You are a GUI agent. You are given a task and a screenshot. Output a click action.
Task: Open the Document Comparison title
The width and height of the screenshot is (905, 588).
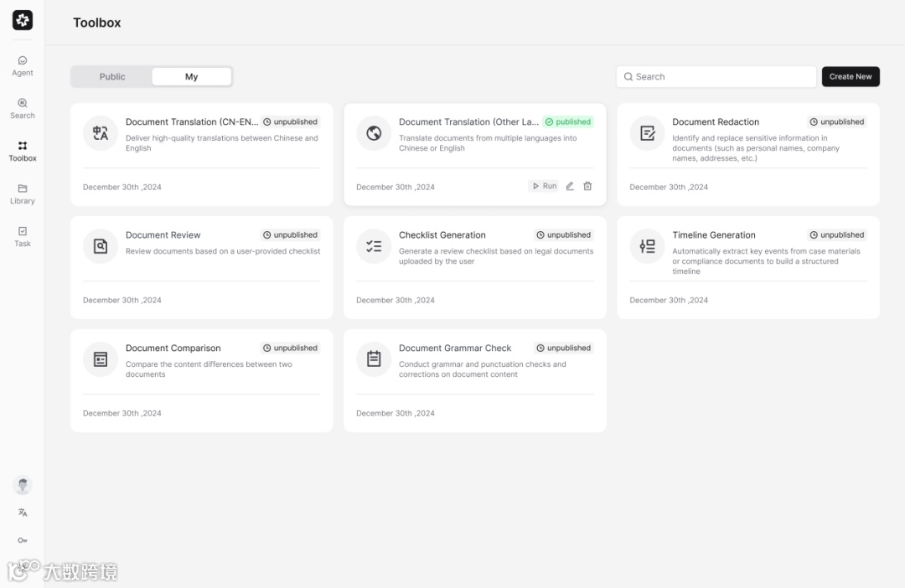click(x=173, y=348)
